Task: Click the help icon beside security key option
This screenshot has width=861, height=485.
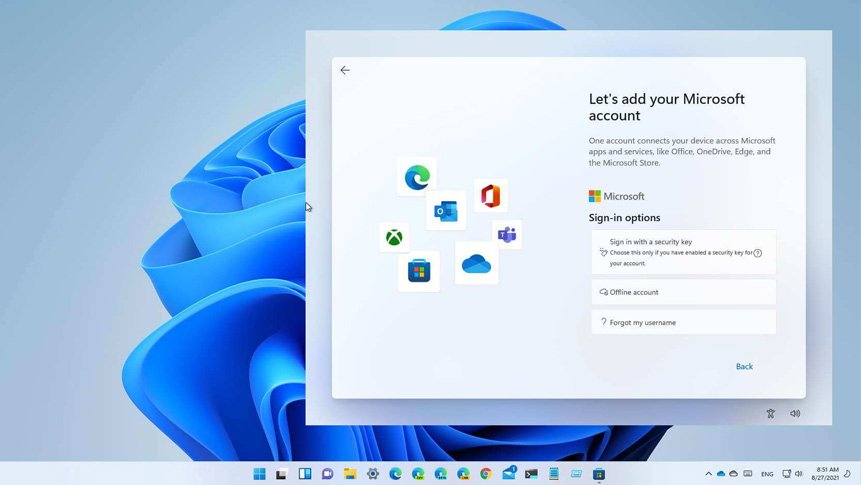Action: pos(758,254)
